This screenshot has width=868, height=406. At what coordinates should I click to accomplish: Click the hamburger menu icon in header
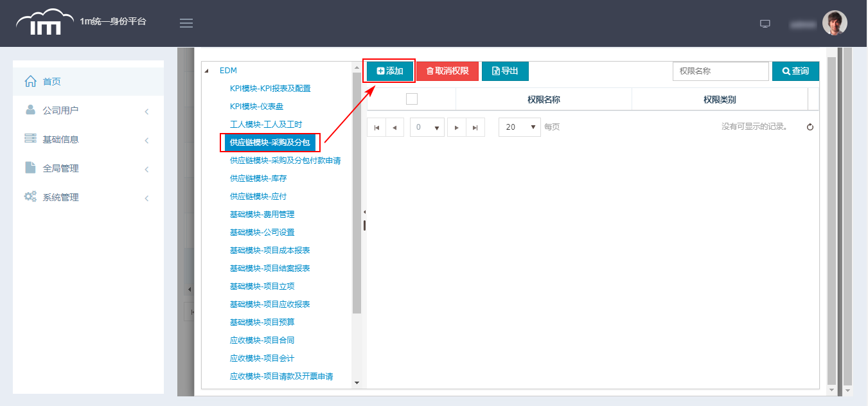pos(186,24)
